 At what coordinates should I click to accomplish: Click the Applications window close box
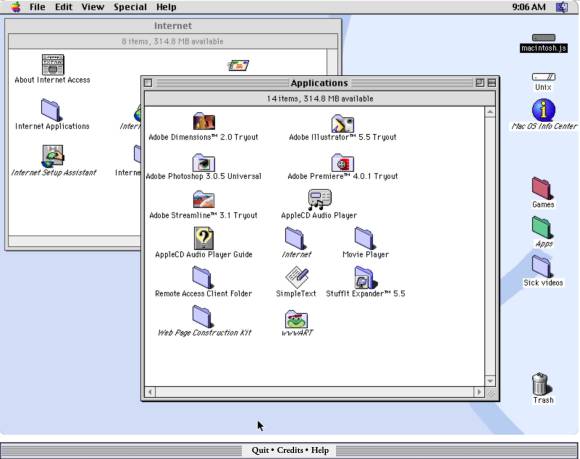(148, 83)
